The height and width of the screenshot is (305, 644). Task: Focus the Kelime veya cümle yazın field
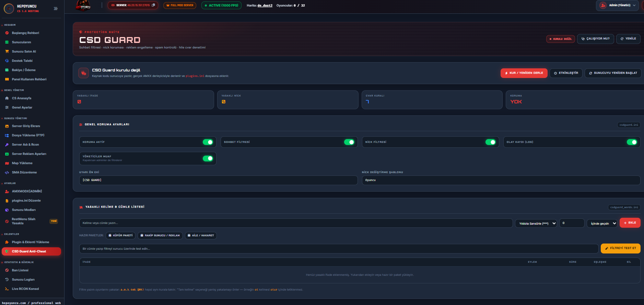point(296,223)
